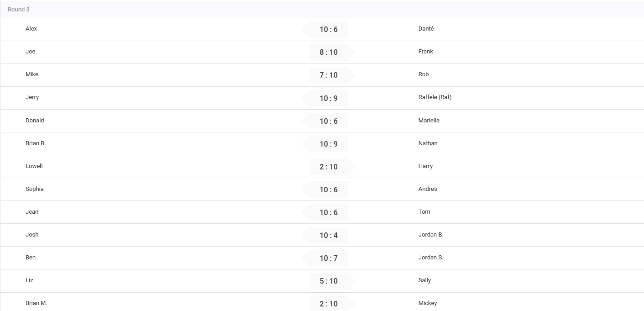Click the 2 : 10 score for Brian M. vs Mickey

(x=328, y=304)
